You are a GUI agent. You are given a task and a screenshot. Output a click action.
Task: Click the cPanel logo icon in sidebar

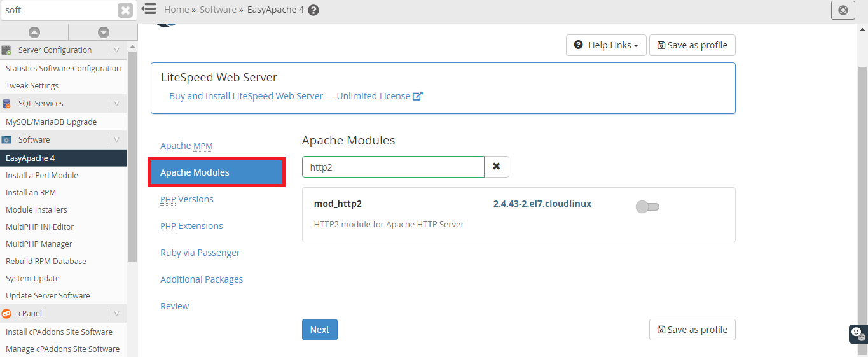pos(6,314)
